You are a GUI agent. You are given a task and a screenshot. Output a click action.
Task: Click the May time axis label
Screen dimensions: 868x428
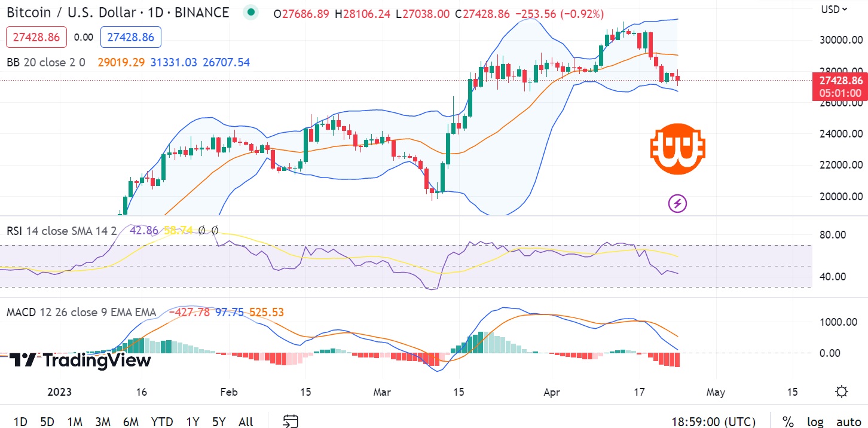[x=716, y=392]
